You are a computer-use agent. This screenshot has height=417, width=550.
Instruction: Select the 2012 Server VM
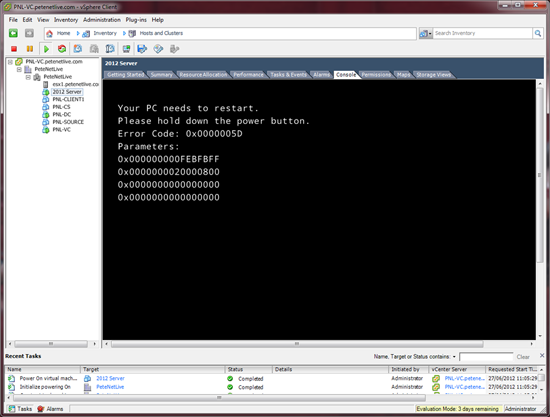tap(67, 92)
